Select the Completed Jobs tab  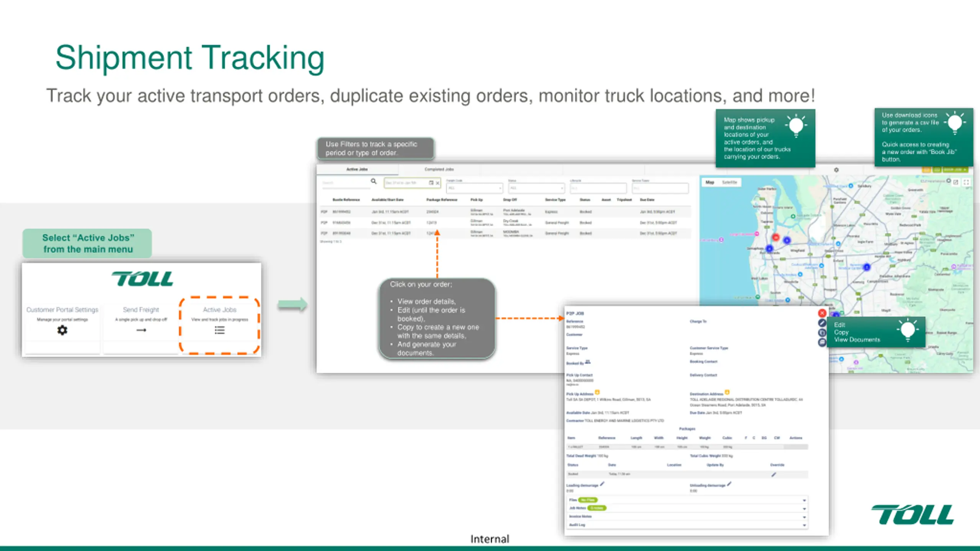point(439,169)
